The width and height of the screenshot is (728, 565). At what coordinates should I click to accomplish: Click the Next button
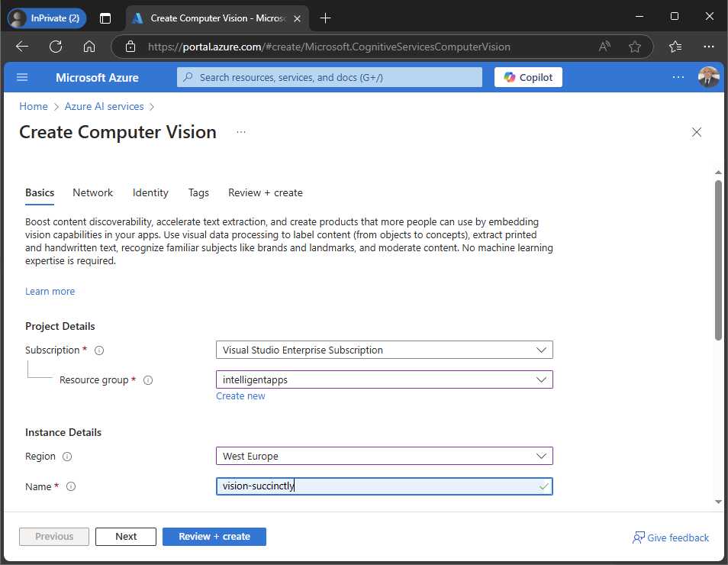click(126, 537)
